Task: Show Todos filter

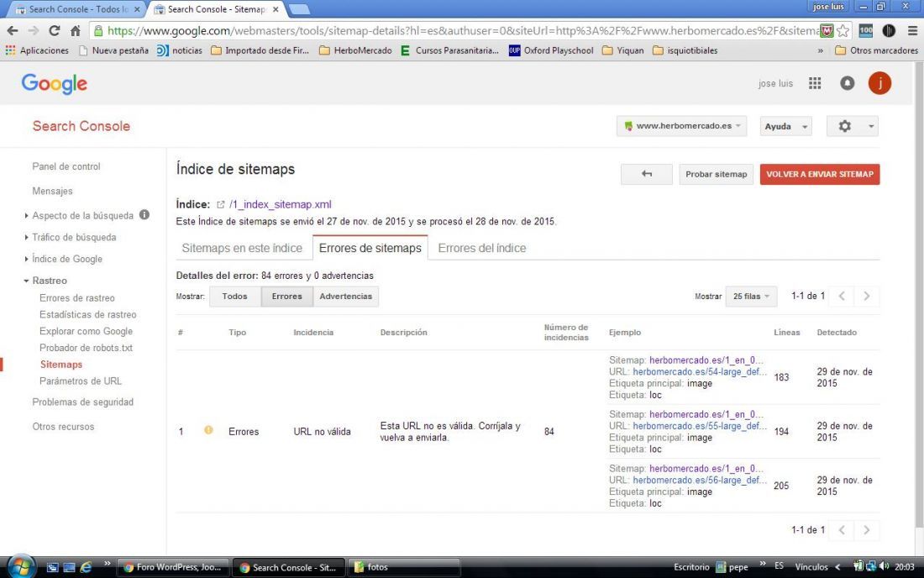Action: [234, 297]
